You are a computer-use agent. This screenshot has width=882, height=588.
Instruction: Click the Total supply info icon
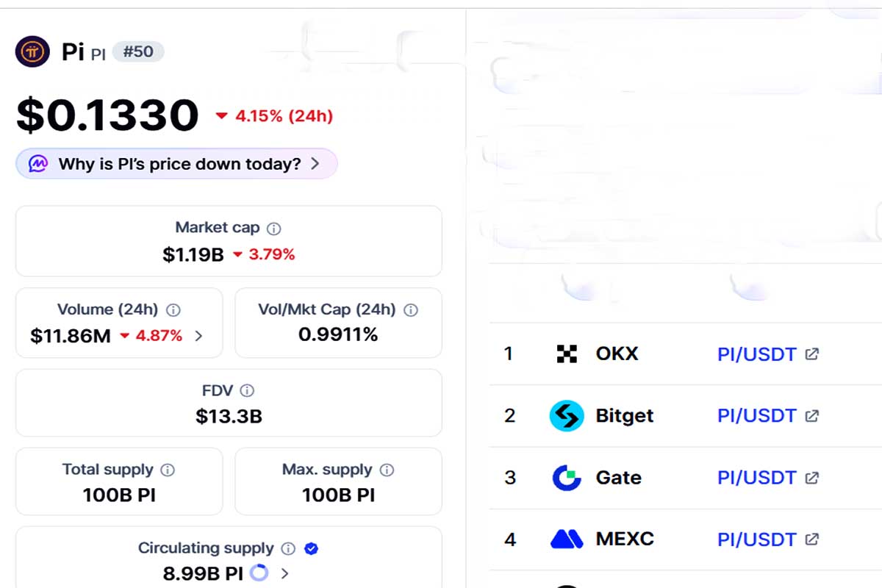168,470
